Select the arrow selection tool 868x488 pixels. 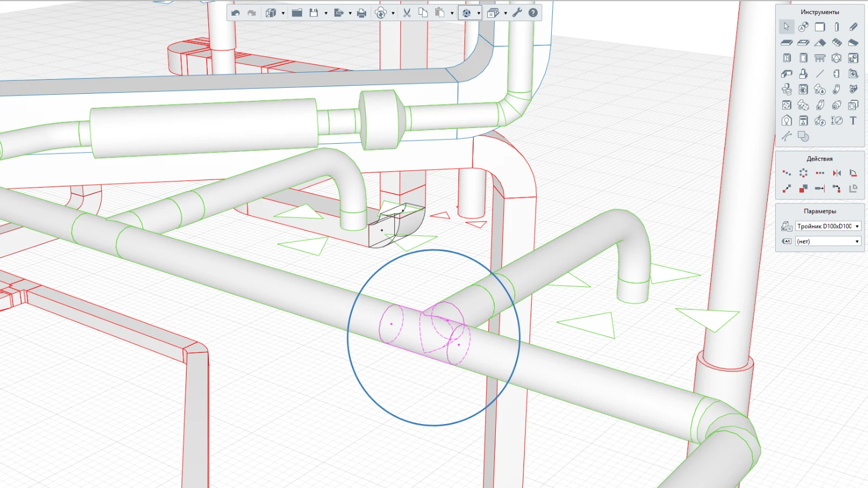786,27
